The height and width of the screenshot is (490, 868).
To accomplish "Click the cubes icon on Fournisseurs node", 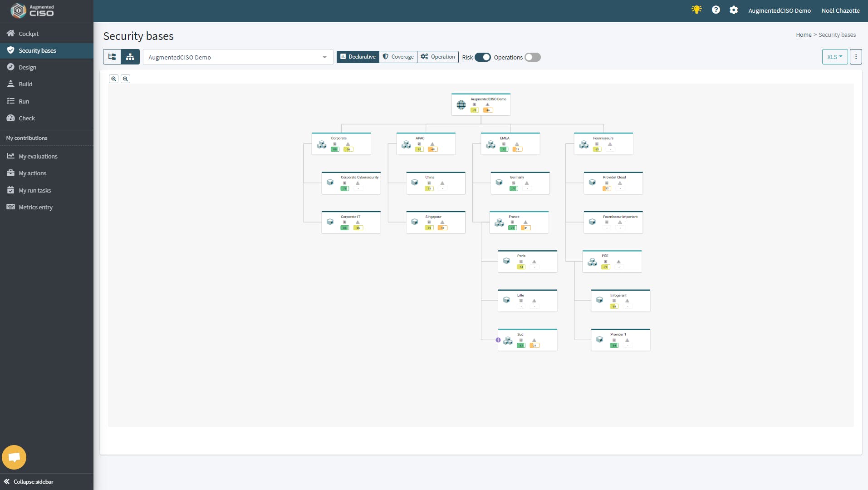I will click(584, 144).
